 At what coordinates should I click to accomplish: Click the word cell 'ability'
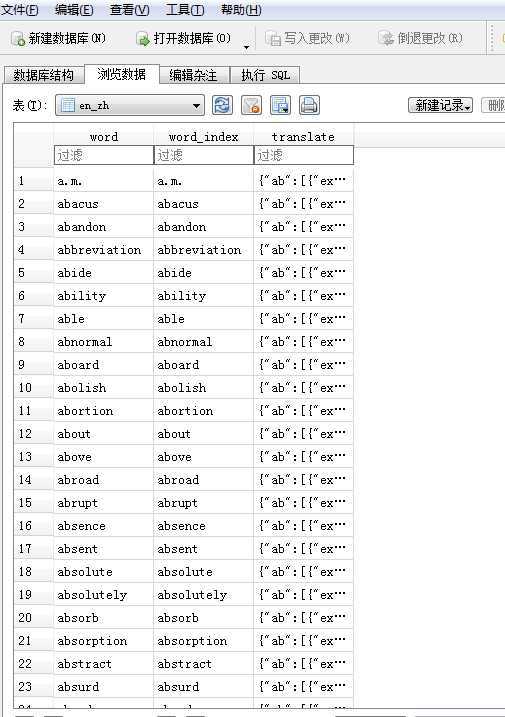click(104, 296)
